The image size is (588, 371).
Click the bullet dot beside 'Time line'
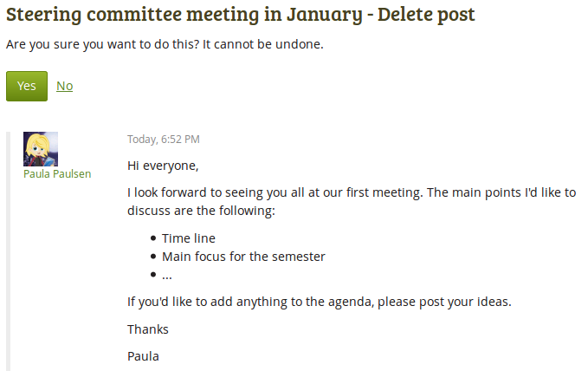153,238
